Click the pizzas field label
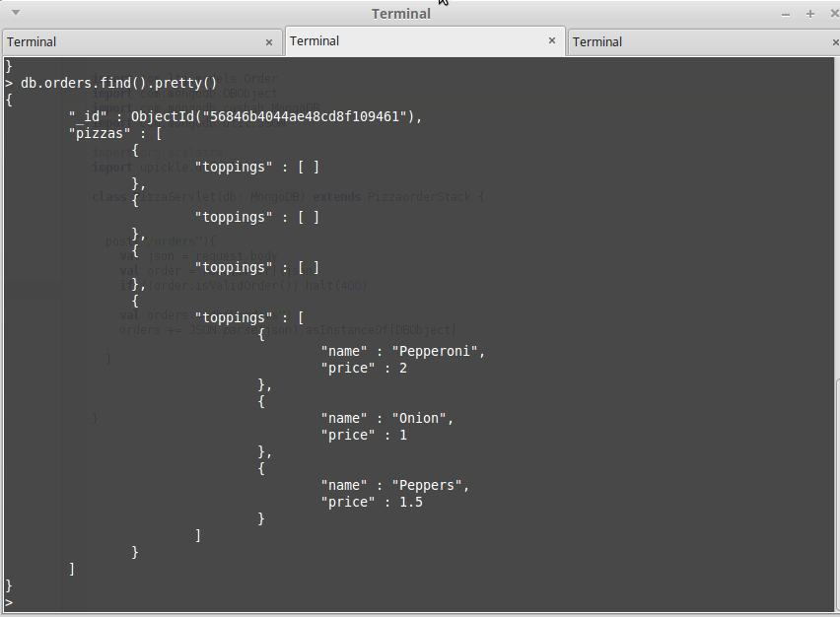Image resolution: width=840 pixels, height=617 pixels. 100,133
